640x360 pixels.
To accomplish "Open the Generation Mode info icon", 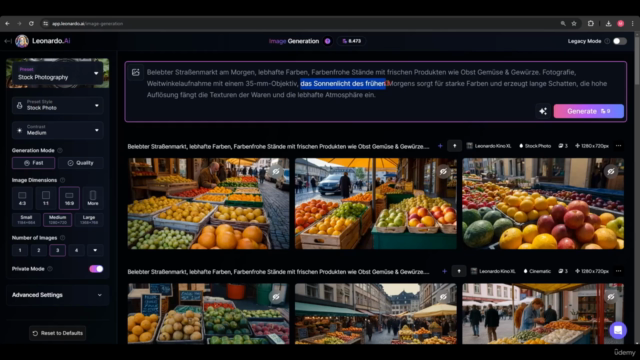I will [60, 150].
